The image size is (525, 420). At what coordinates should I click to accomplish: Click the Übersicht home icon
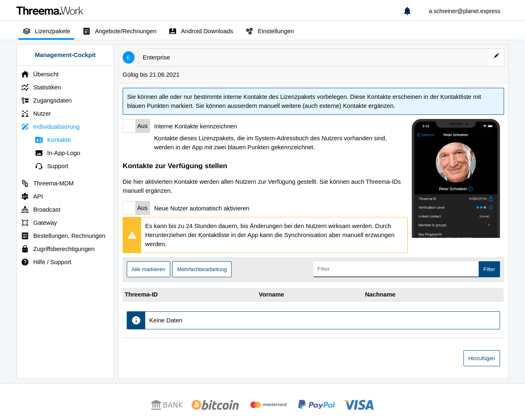[x=25, y=74]
